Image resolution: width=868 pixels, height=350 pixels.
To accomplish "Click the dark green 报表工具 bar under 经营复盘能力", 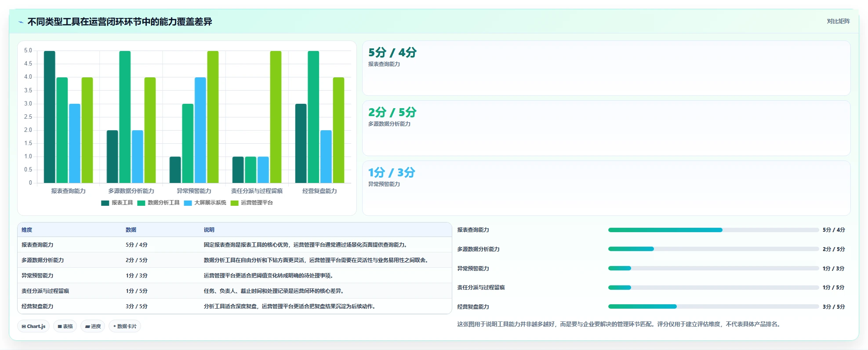I will (301, 143).
